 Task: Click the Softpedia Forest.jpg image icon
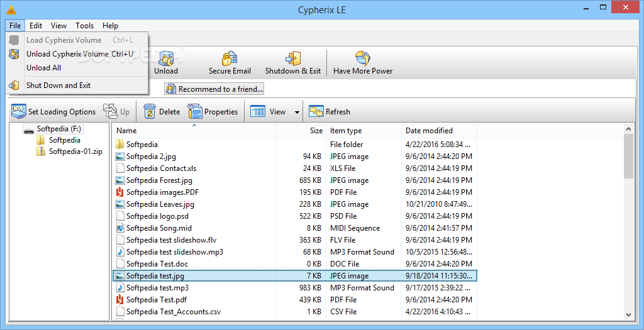pyautogui.click(x=120, y=180)
